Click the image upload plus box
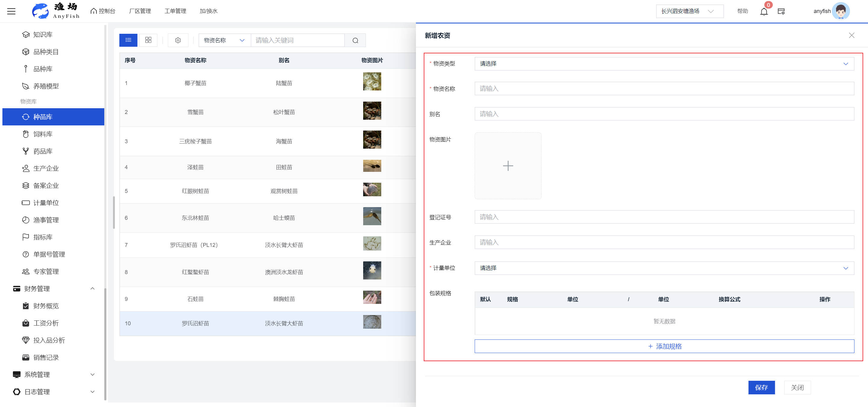The image size is (868, 407). click(x=508, y=166)
